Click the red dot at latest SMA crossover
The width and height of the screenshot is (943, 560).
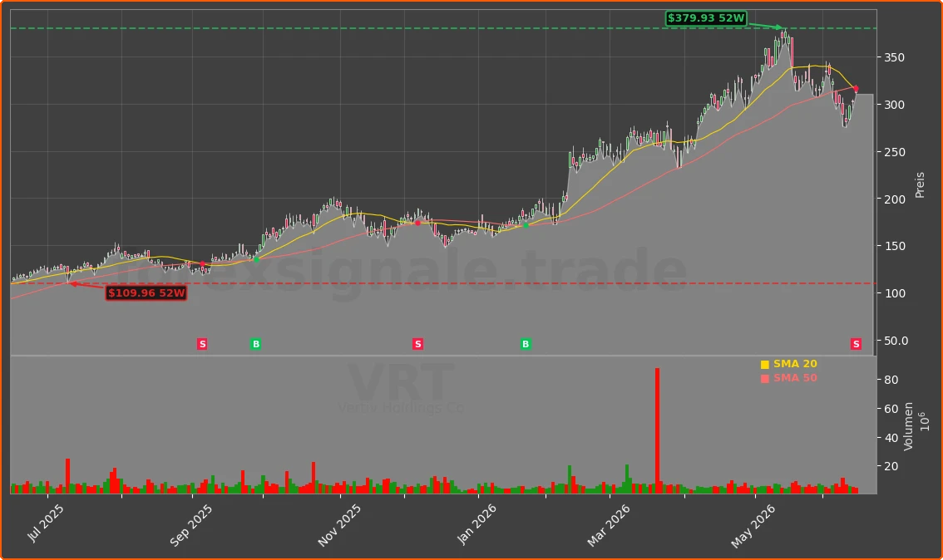pyautogui.click(x=856, y=89)
